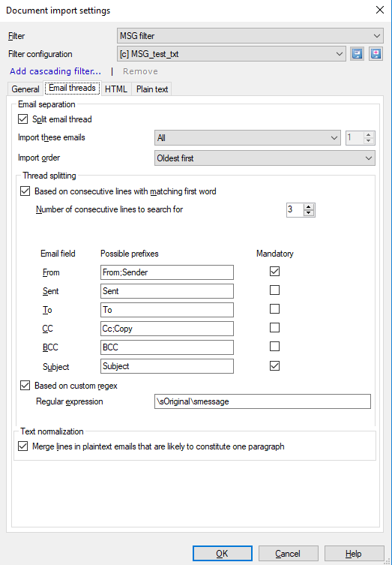Screen dimensions: 392x565
Task: Click the From prefixes input field
Action: (x=167, y=272)
